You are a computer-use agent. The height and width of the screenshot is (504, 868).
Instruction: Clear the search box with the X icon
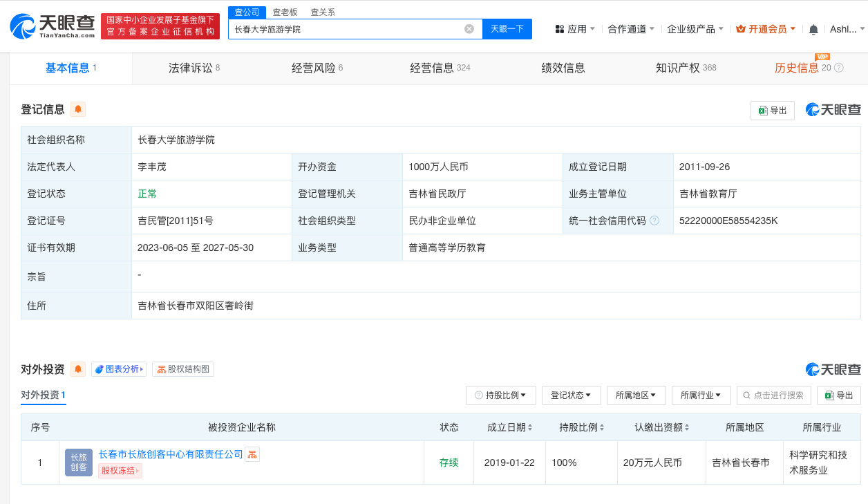(469, 29)
